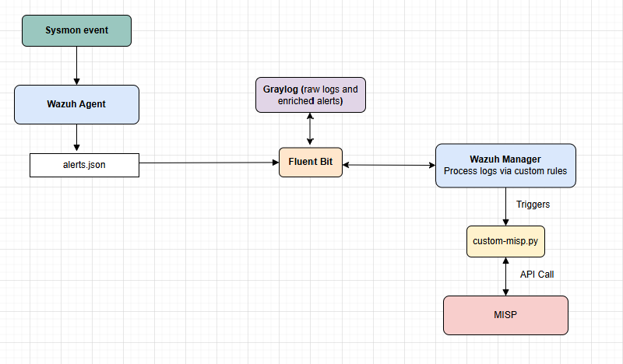Select arrow from Wazuh Agent to alerts.json

coord(76,138)
